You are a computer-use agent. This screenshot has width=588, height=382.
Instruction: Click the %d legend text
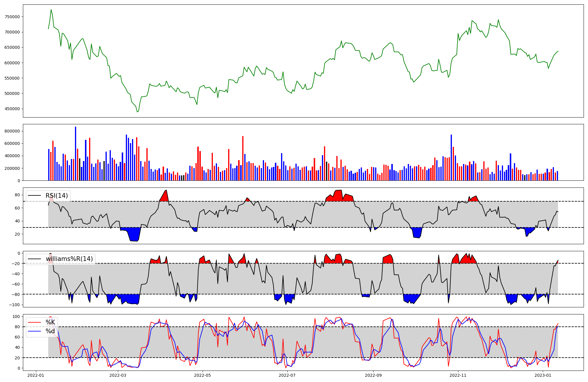tap(50, 331)
